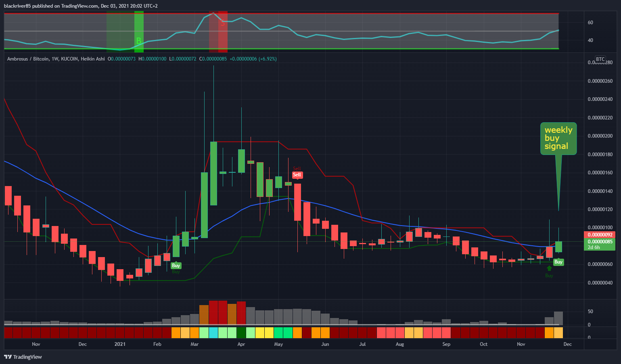Image resolution: width=621 pixels, height=364 pixels.
Task: Click the green 0.00000085 current price tag
Action: pos(600,242)
